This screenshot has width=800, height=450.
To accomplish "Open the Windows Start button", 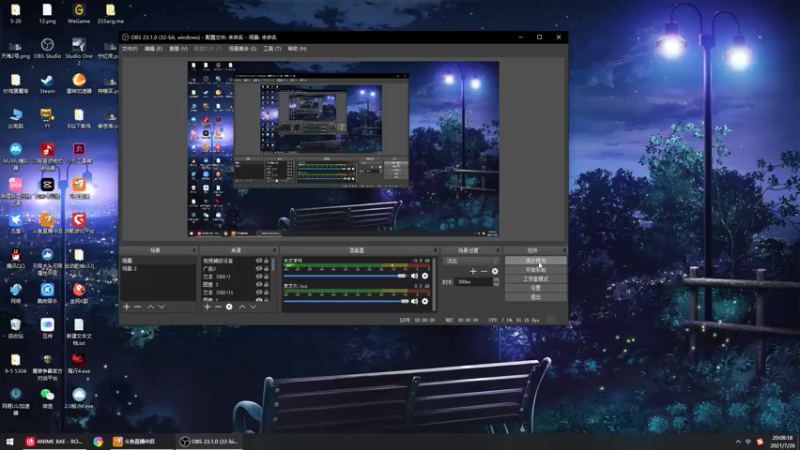I will (10, 441).
